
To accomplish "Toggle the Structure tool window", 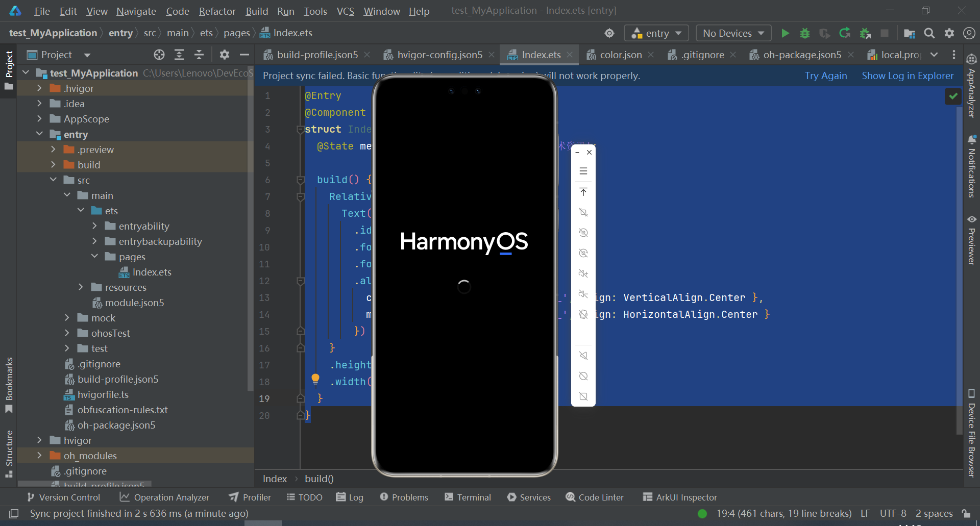I will [9, 454].
